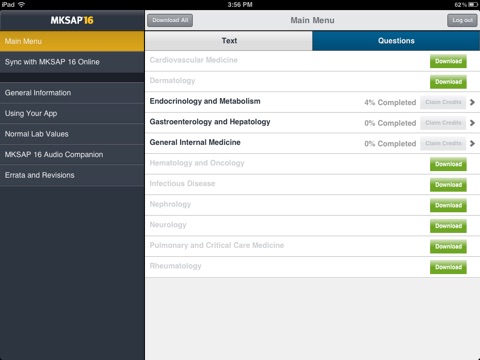Open Using Your App section
Image resolution: width=480 pixels, height=360 pixels.
click(x=72, y=113)
